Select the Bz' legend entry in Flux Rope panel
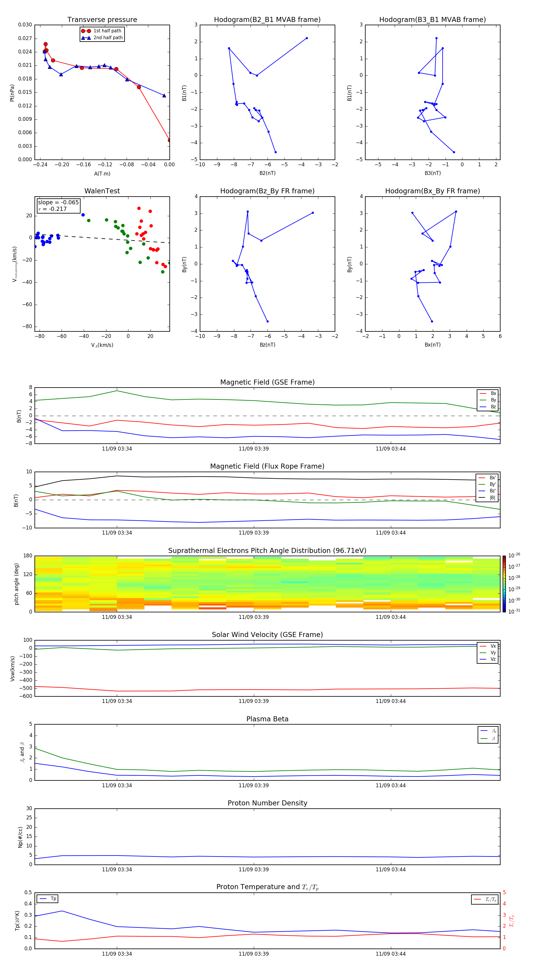Image resolution: width=535 pixels, height=980 pixels. [x=487, y=491]
